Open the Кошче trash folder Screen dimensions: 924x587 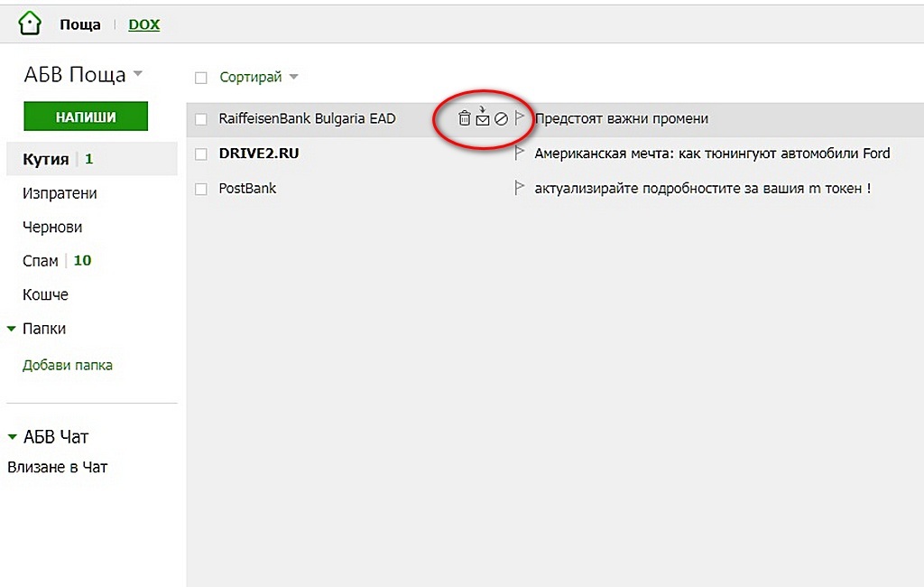tap(45, 294)
